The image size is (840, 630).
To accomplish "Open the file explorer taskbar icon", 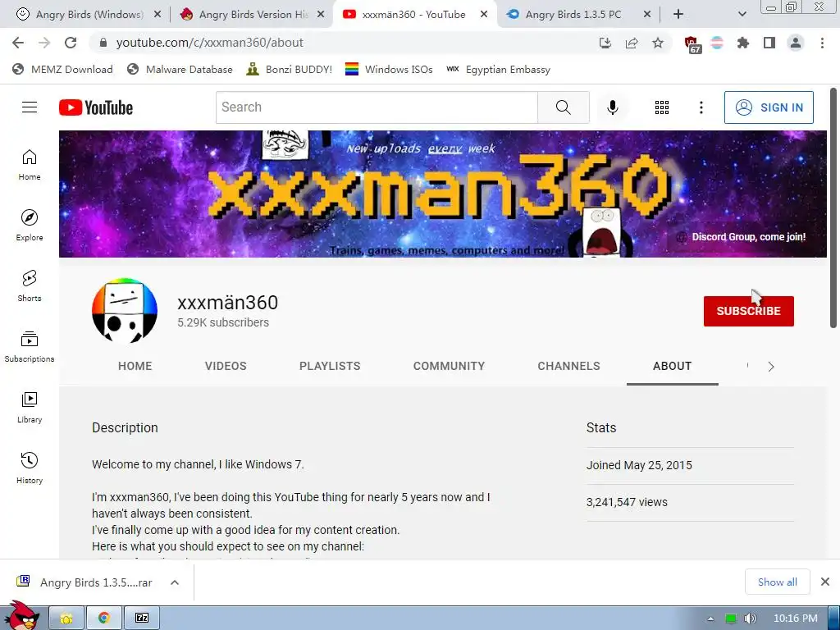I will pos(66,619).
